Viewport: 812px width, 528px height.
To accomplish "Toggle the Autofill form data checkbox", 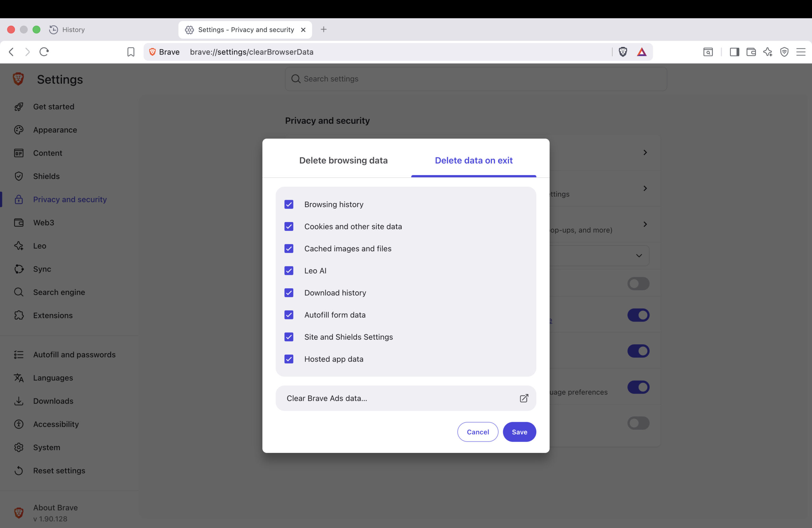I will [289, 315].
